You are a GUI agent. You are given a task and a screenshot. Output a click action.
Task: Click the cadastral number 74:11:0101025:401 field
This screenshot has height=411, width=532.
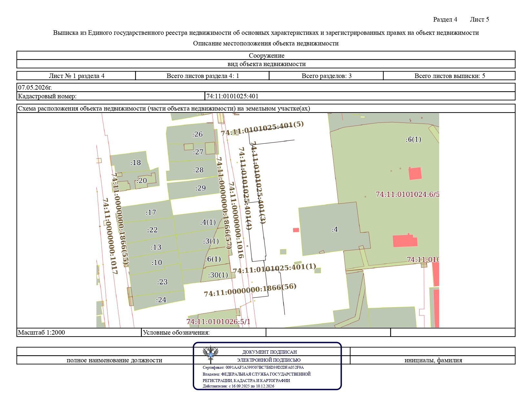point(360,96)
